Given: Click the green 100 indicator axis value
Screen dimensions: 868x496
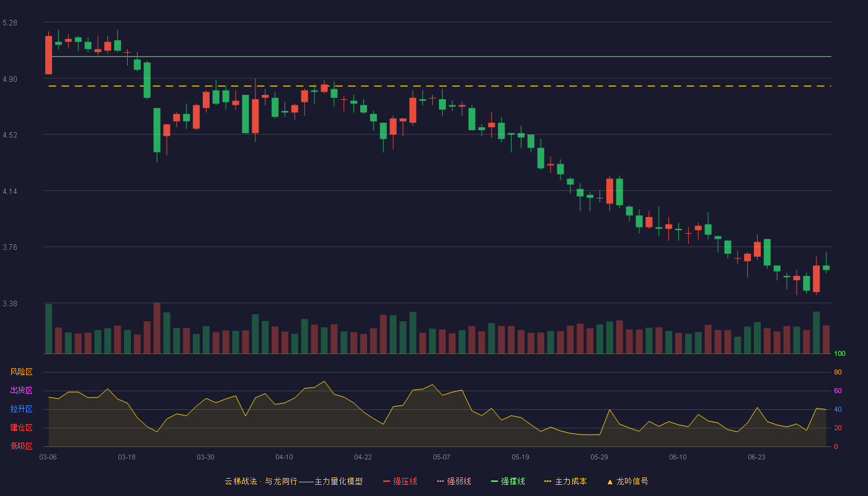Looking at the screenshot, I should click(839, 353).
